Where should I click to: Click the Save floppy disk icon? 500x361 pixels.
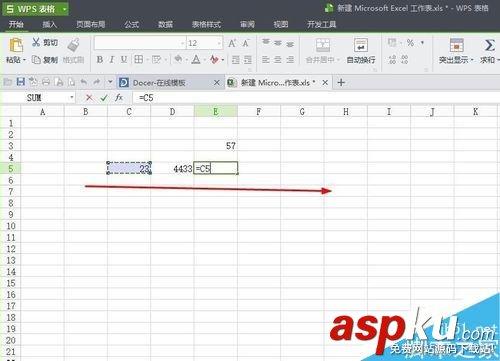pyautogui.click(x=21, y=82)
